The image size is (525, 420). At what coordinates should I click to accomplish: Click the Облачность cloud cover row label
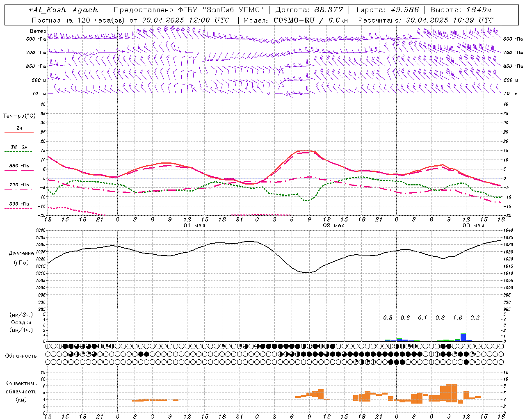click(21, 356)
